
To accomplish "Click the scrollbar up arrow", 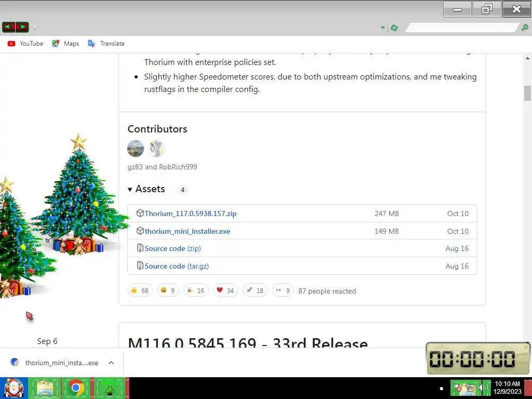I will tap(527, 58).
